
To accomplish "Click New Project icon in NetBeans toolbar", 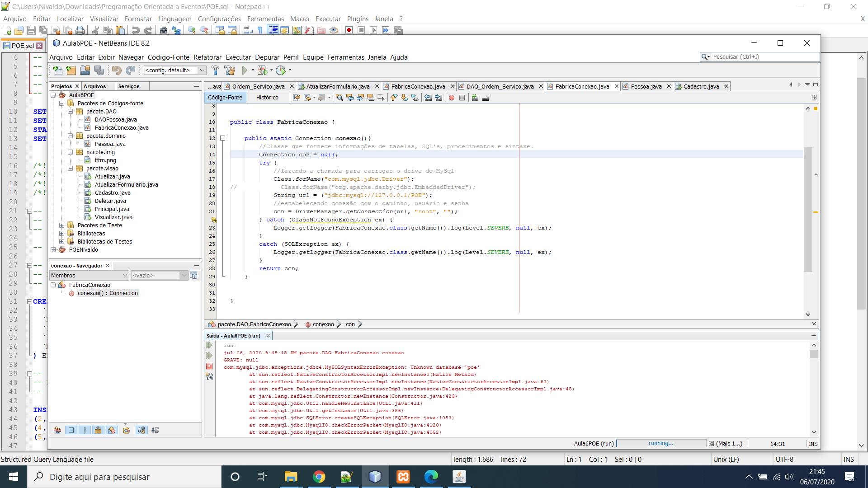I will [71, 70].
